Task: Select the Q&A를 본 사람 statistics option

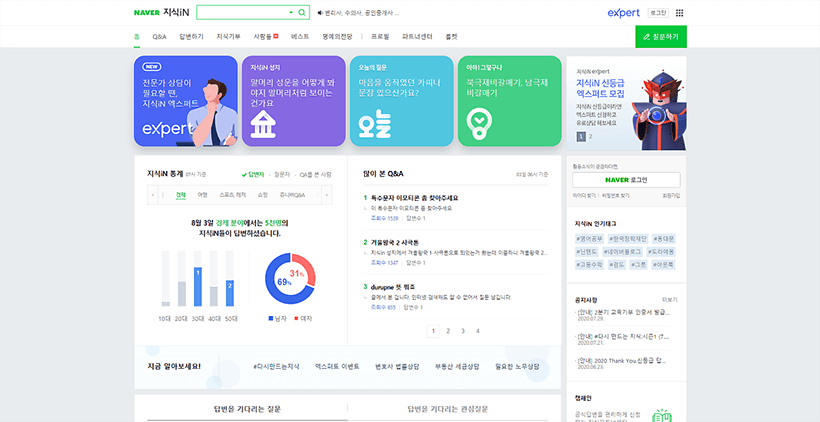Action: pos(315,174)
